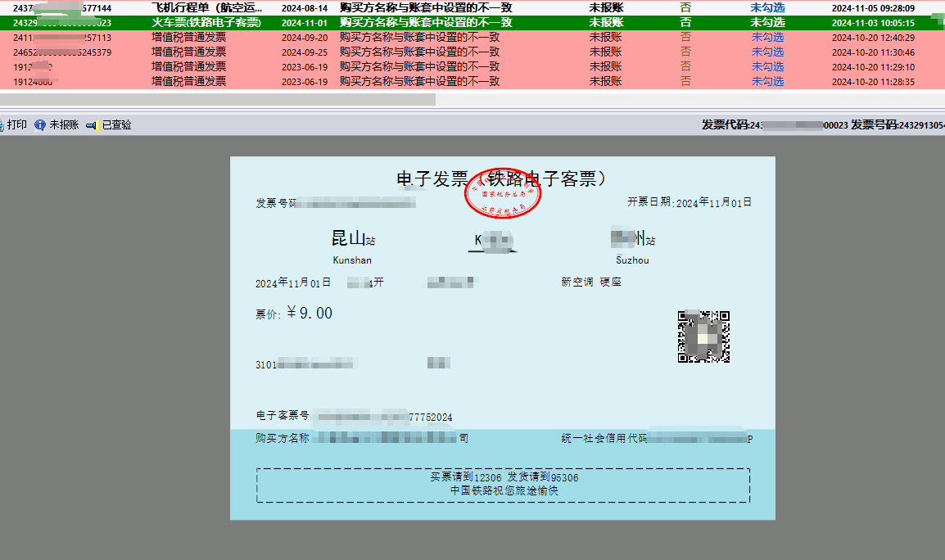Click the 买票请到12306 notice box
Viewport: 945px width, 560px height.
click(x=504, y=485)
